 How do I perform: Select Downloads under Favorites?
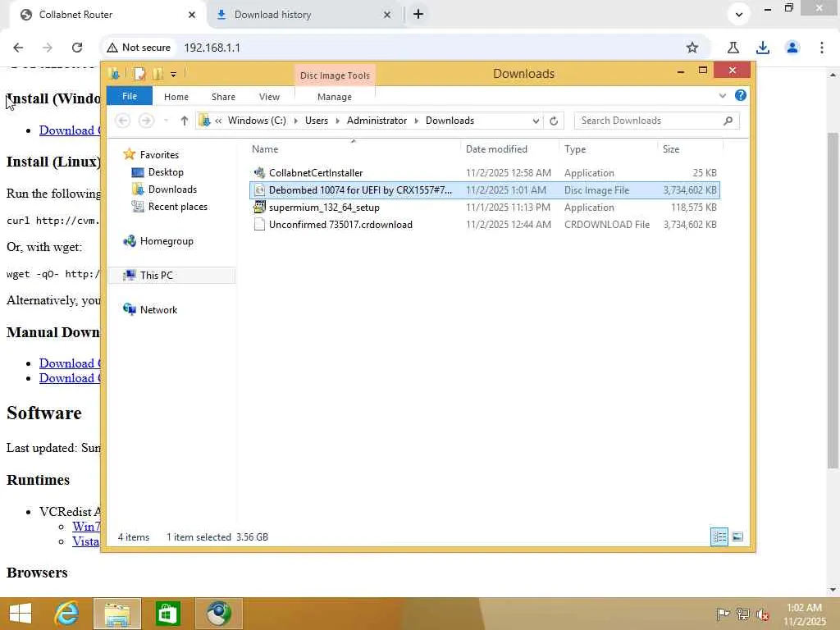(172, 189)
